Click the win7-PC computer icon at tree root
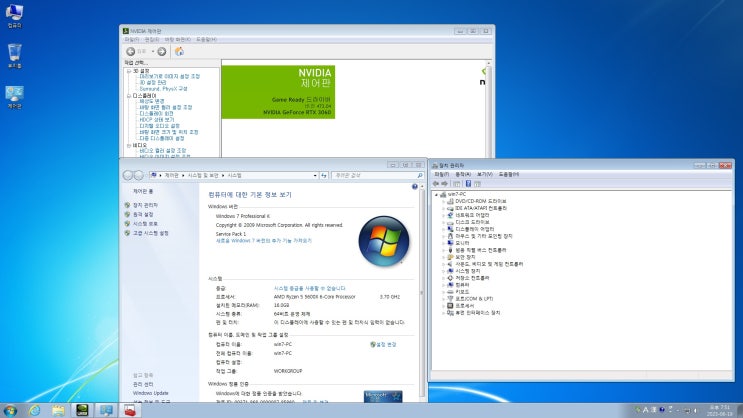 point(443,194)
